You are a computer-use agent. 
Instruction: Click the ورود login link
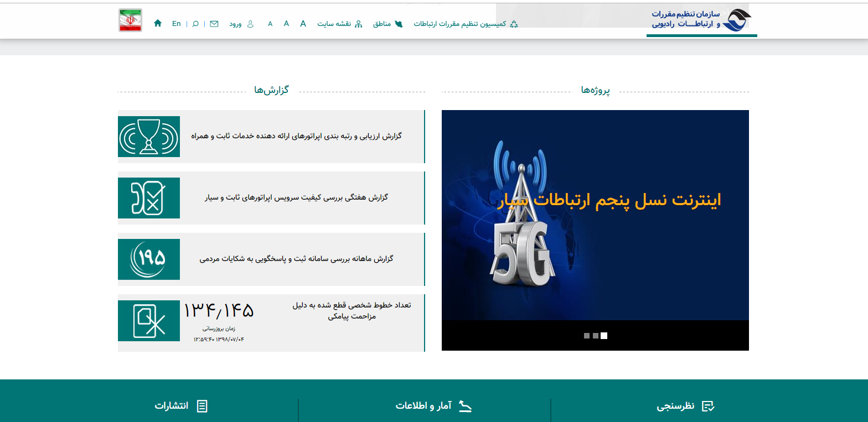[235, 24]
